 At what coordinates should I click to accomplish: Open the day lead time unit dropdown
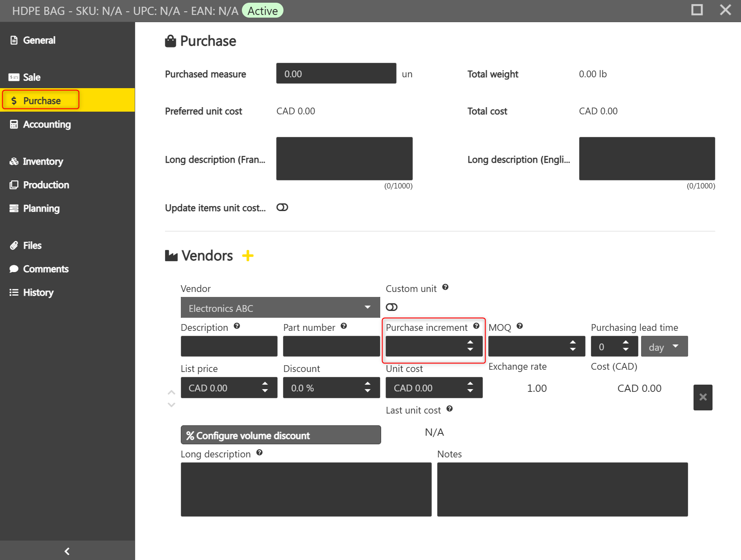click(x=664, y=347)
